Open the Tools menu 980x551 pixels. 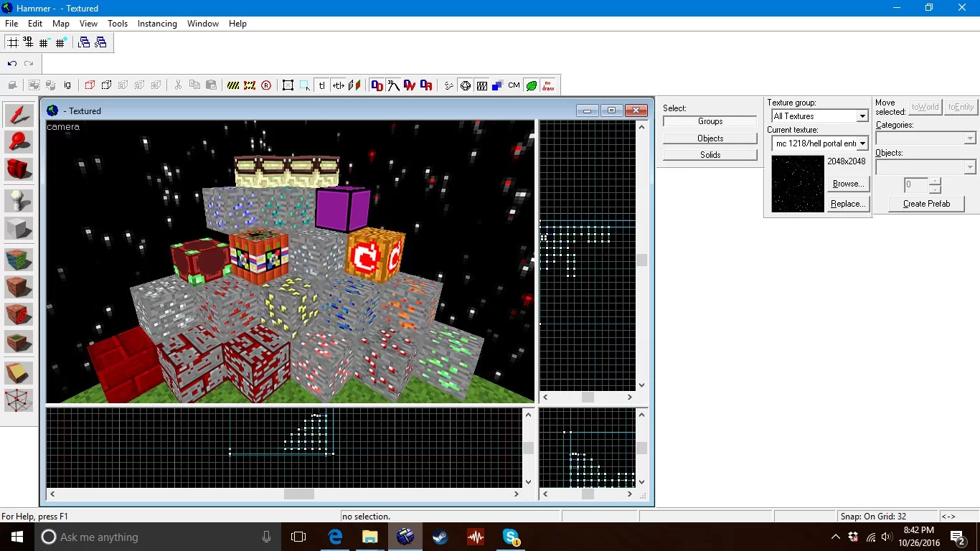pyautogui.click(x=118, y=24)
